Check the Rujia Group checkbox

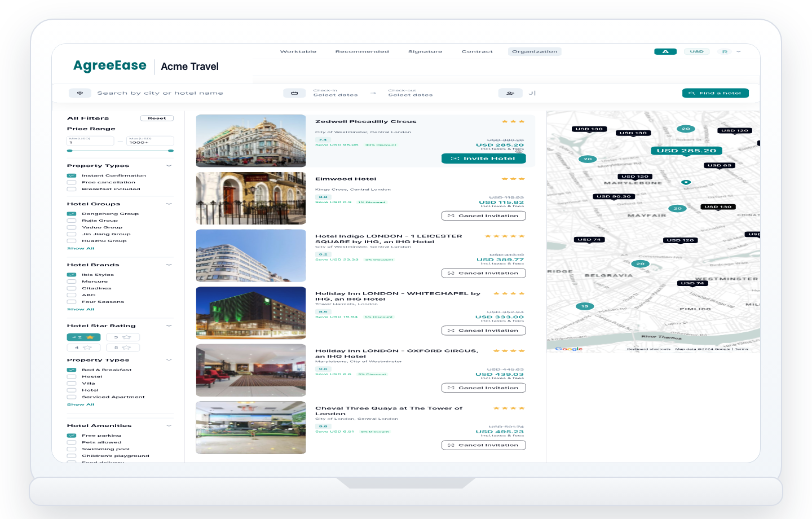pos(72,221)
